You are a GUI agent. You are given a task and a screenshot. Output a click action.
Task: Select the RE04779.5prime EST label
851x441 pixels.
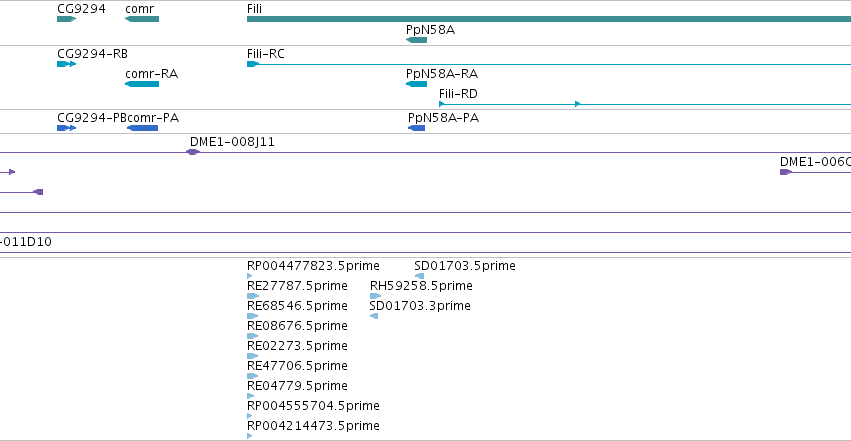tap(297, 386)
